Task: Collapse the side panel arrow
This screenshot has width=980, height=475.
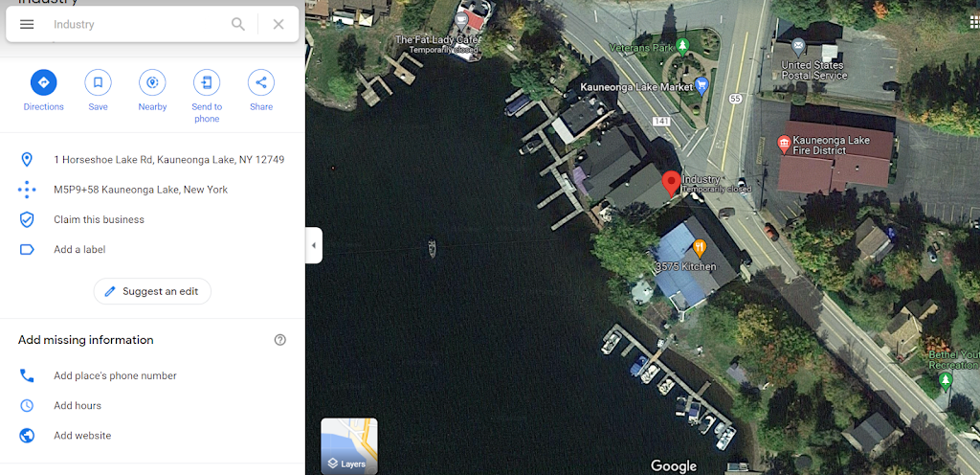Action: [314, 245]
